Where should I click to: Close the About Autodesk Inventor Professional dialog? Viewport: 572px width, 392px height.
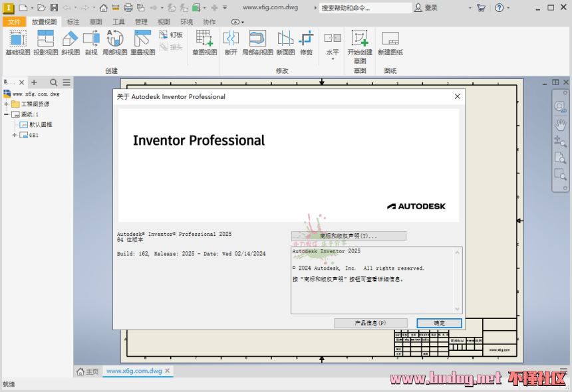(457, 96)
